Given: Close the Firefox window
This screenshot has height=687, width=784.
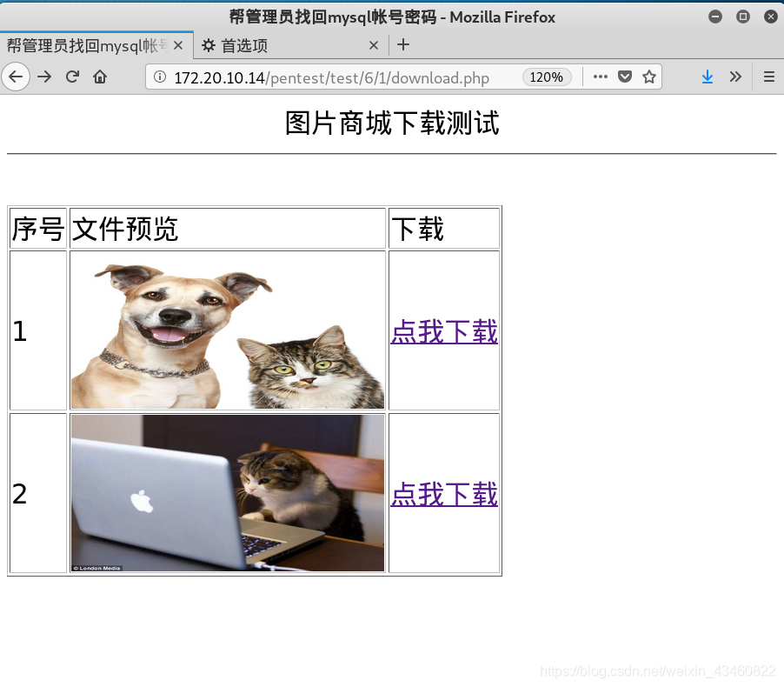Looking at the screenshot, I should tap(771, 17).
